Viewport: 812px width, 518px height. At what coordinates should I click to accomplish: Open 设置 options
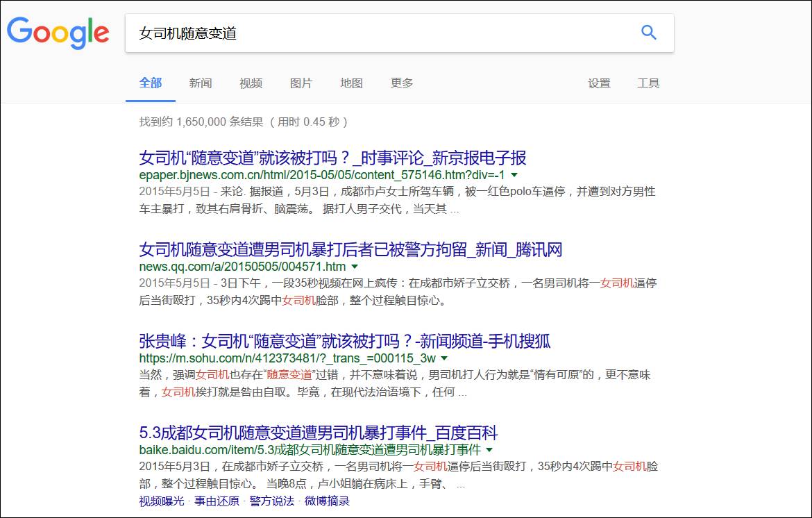599,83
